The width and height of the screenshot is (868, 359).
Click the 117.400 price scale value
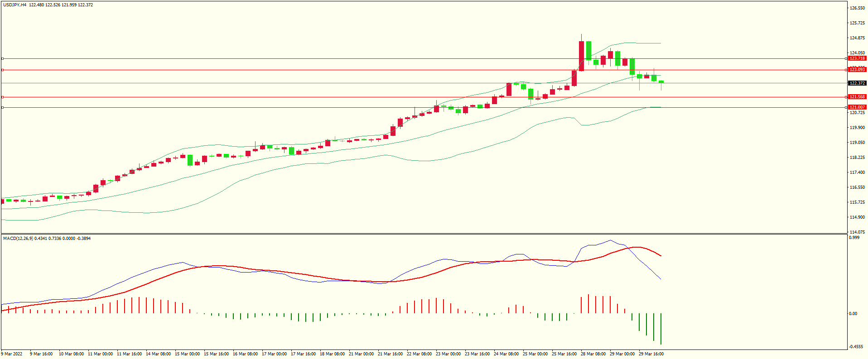tap(857, 172)
